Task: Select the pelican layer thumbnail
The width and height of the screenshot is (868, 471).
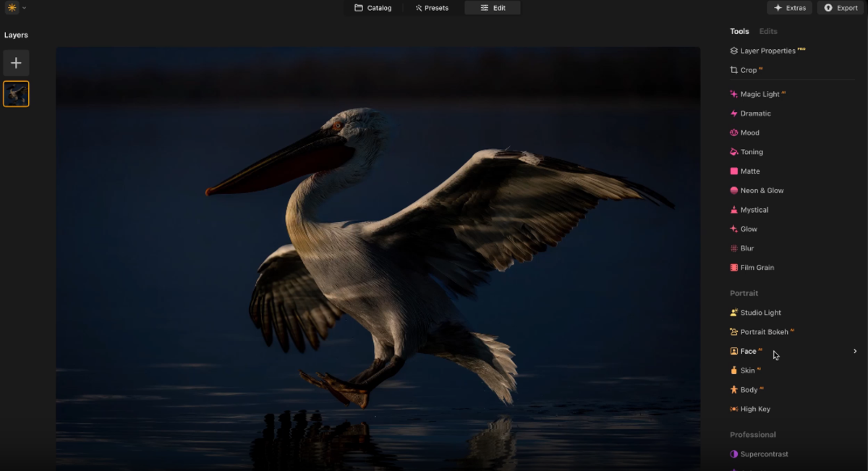Action: pyautogui.click(x=16, y=93)
